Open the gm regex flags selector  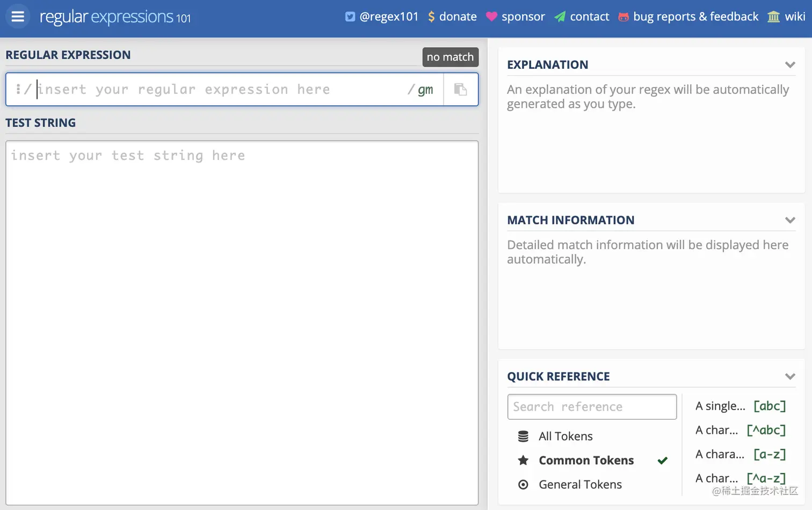(x=425, y=90)
